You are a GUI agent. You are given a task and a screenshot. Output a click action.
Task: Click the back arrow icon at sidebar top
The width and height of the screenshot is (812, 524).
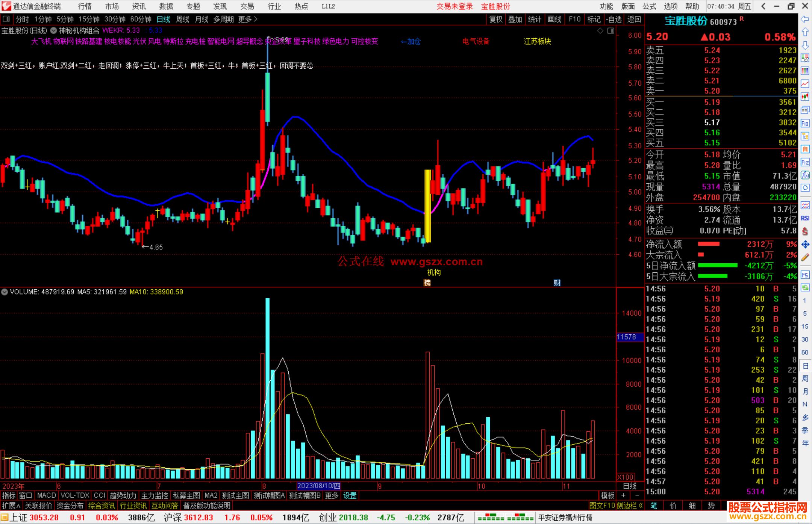coord(805,19)
